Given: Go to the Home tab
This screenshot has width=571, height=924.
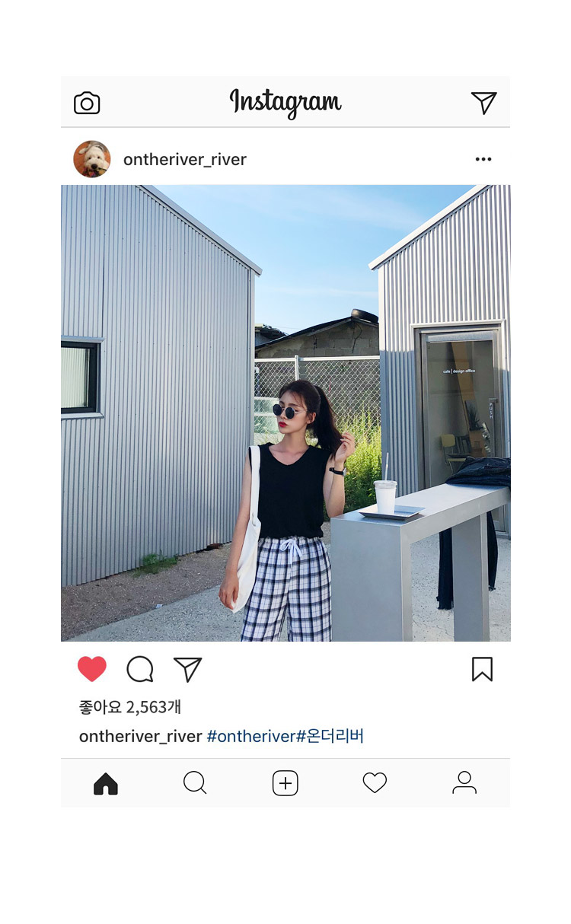Looking at the screenshot, I should click(x=106, y=783).
